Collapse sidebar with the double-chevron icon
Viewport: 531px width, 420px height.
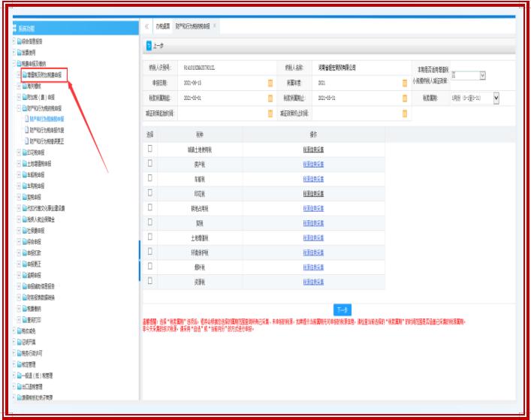pos(146,26)
